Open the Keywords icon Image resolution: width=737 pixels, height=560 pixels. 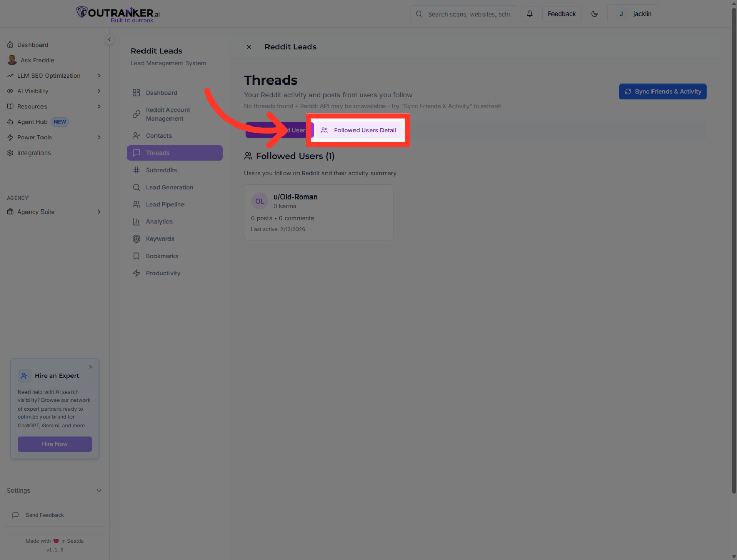136,239
